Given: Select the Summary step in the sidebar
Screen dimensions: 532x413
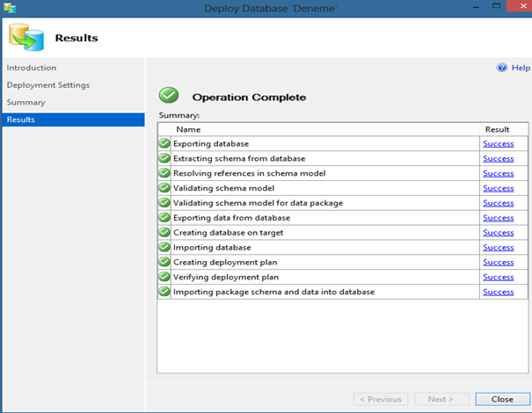Looking at the screenshot, I should [26, 102].
